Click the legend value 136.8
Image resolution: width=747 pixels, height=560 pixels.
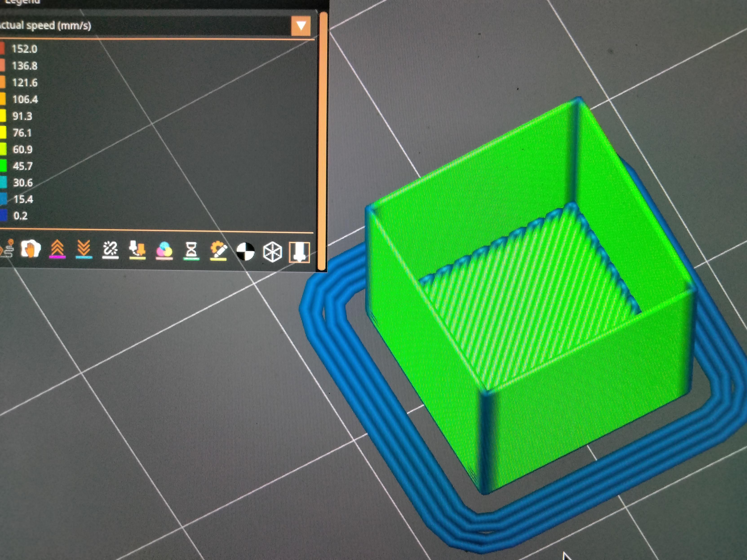[x=25, y=66]
